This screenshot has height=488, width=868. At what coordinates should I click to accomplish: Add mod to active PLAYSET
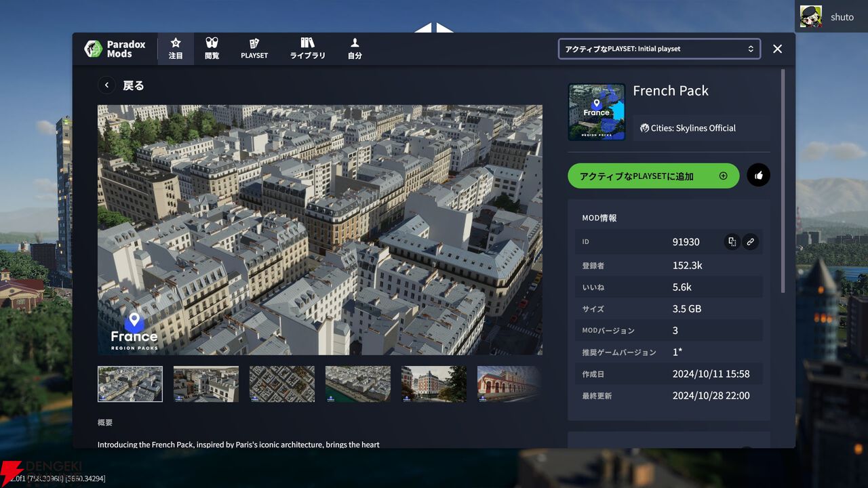click(x=653, y=176)
